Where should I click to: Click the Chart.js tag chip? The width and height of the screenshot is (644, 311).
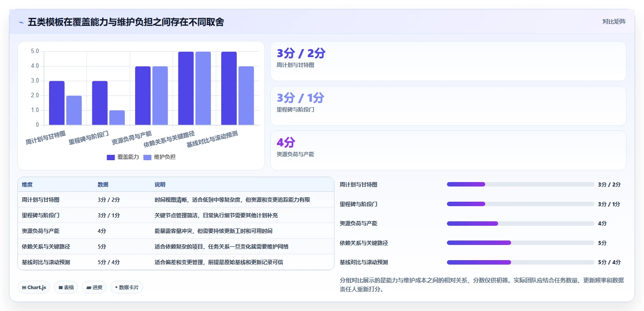click(x=34, y=287)
